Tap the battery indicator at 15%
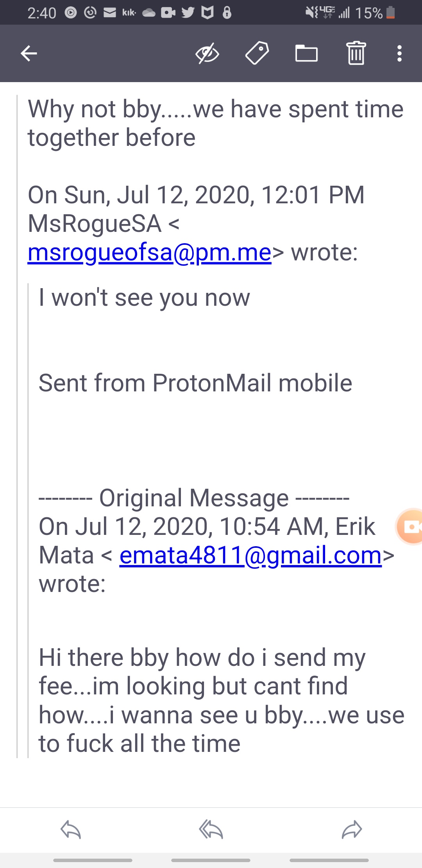Viewport: 422px width, 868px height. [x=390, y=13]
